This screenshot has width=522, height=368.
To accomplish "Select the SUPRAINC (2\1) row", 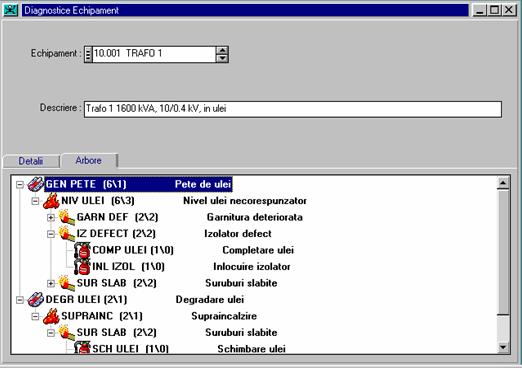I will [159, 316].
